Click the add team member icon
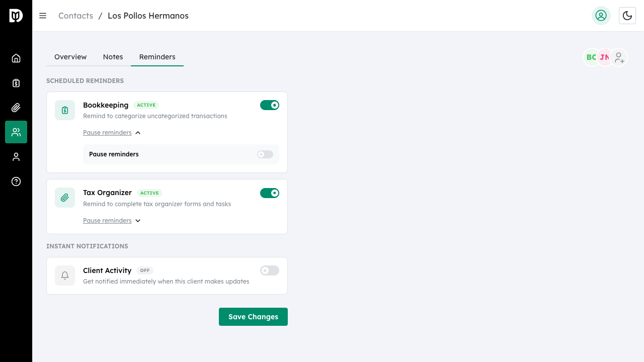The width and height of the screenshot is (644, 362). click(619, 57)
